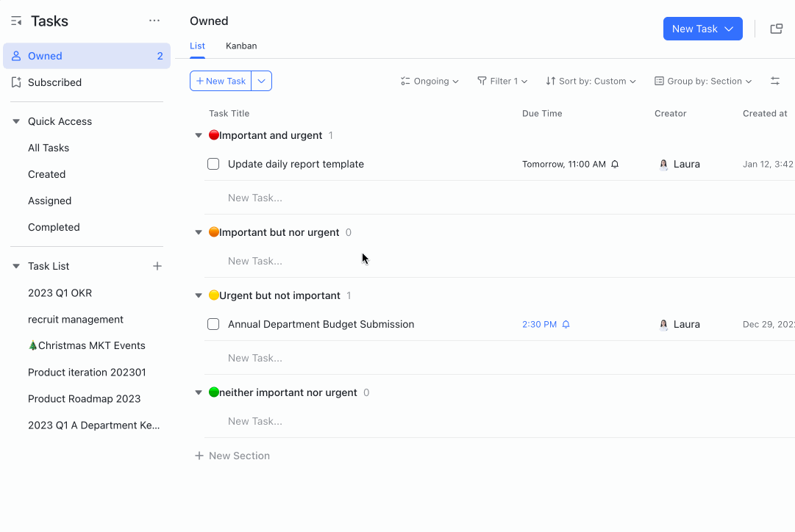This screenshot has height=532, width=795.
Task: Click the Created at column header
Action: 765,113
